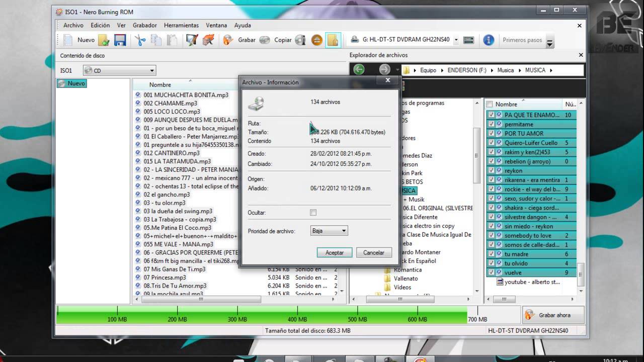Screen dimensions: 644x362
Task: Click the Primeros pasos link
Action: point(522,40)
